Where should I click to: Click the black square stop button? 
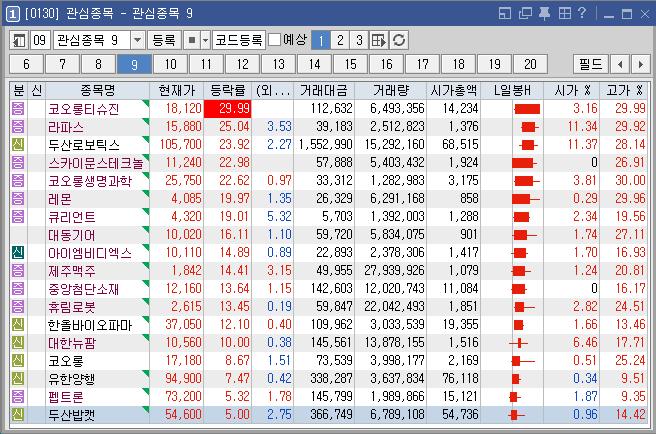click(x=192, y=41)
